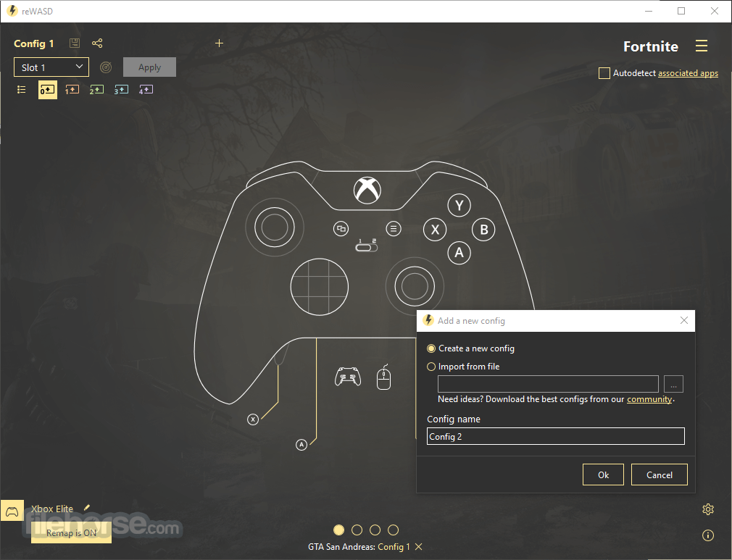The height and width of the screenshot is (560, 732).
Task: Confirm with the Ok button
Action: (603, 475)
